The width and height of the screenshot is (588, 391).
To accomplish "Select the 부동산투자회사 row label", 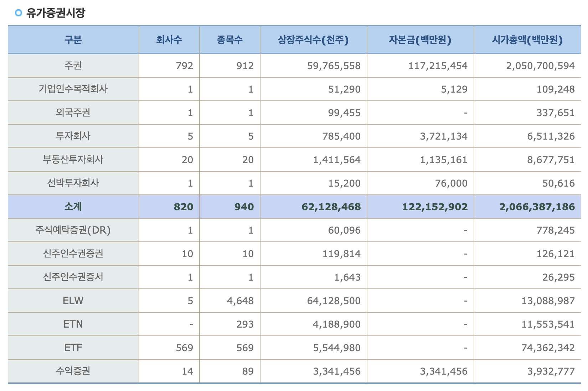I will 73,160.
